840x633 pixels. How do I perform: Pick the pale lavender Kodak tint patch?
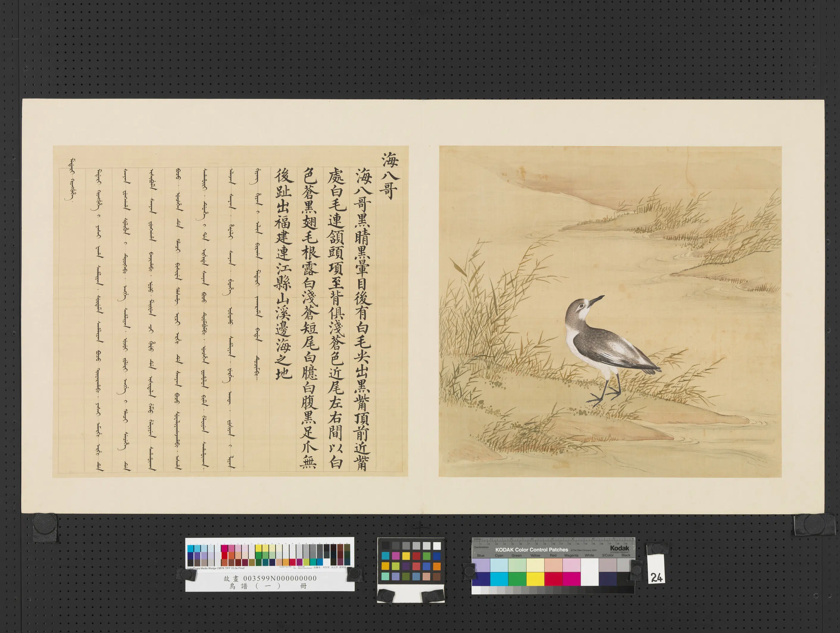pyautogui.click(x=482, y=565)
